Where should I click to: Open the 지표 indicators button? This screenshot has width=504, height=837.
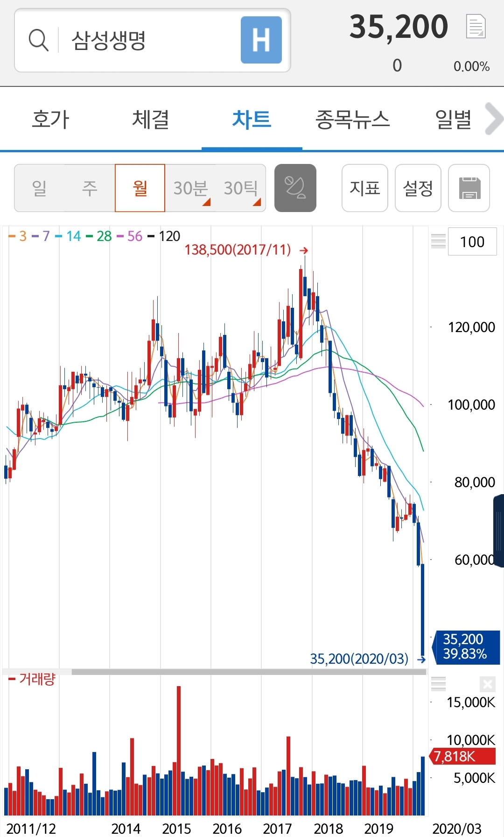tap(365, 188)
